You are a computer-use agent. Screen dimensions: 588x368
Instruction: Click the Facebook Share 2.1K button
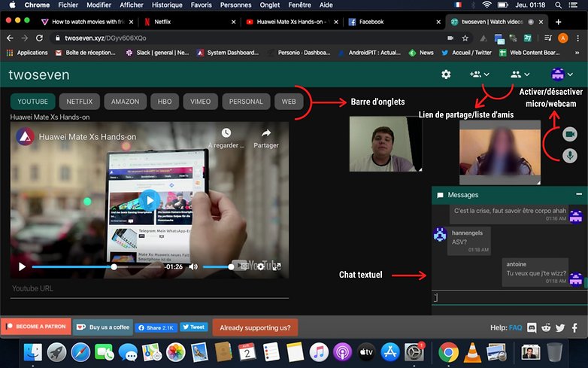[x=156, y=327]
